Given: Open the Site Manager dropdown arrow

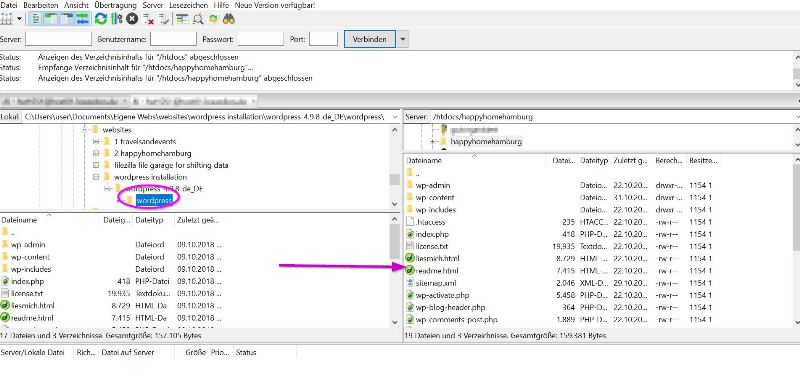Looking at the screenshot, I should (x=19, y=19).
